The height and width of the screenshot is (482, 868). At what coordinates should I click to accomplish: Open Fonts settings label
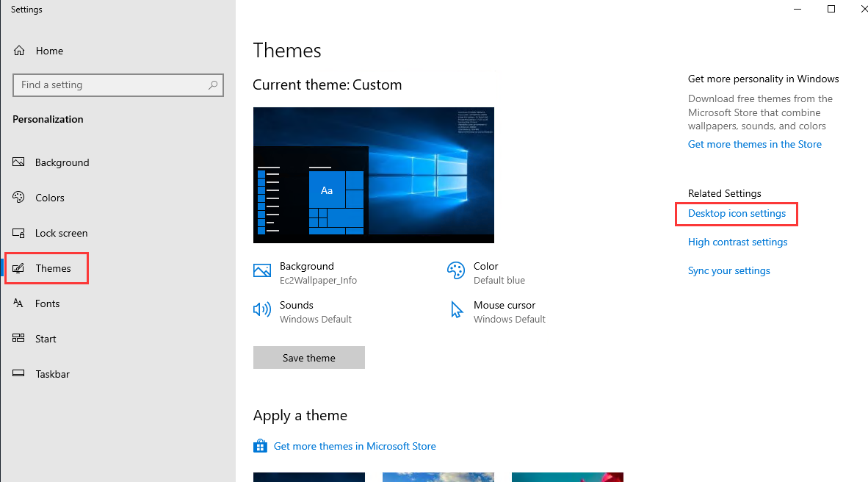[48, 303]
